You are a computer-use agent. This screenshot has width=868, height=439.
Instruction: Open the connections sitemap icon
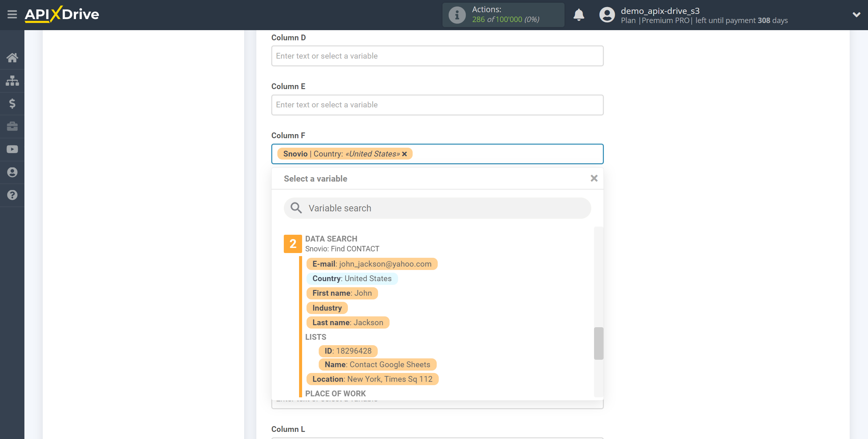[x=12, y=81]
